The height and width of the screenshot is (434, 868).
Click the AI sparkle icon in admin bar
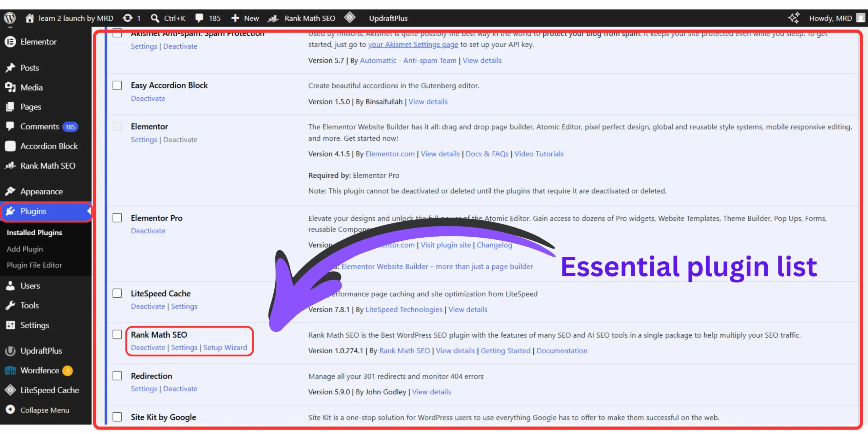(x=794, y=18)
